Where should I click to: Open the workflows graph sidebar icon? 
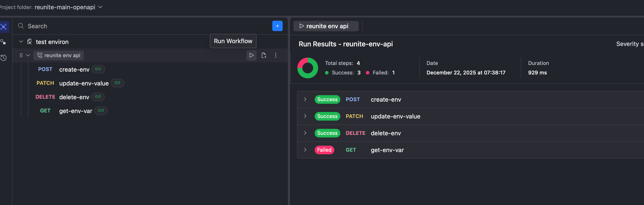tap(4, 27)
